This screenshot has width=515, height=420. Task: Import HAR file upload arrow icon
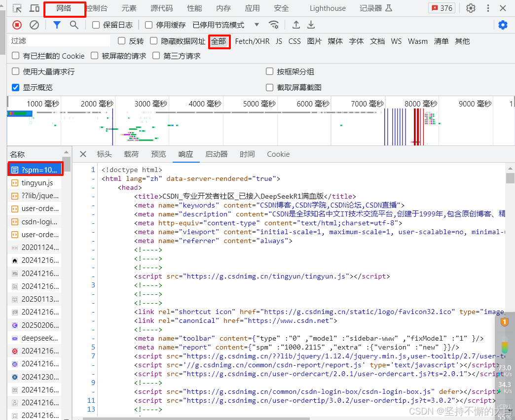pyautogui.click(x=296, y=25)
